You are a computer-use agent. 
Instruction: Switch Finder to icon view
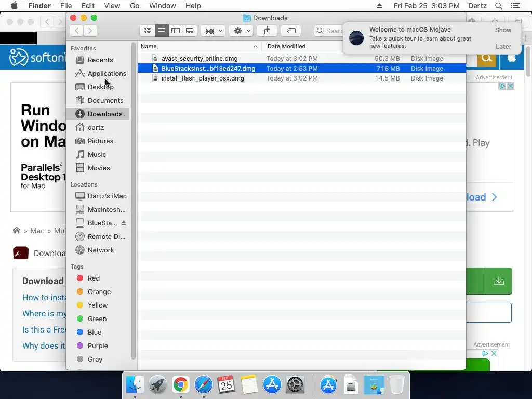coord(147,31)
